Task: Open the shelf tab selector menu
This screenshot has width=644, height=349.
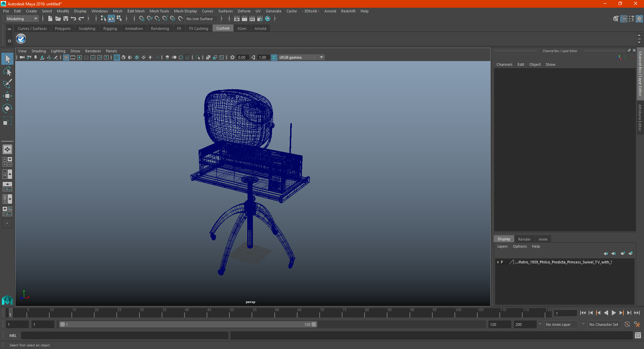Action: click(9, 29)
